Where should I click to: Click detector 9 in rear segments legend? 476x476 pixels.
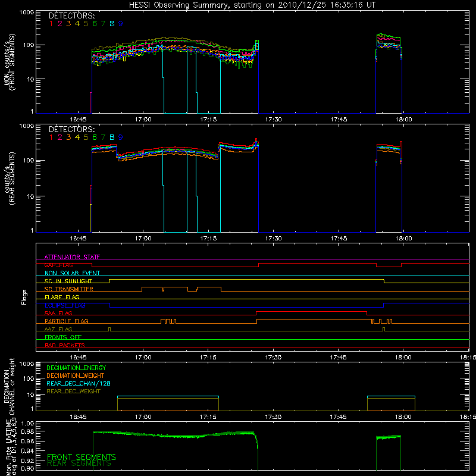(121, 137)
